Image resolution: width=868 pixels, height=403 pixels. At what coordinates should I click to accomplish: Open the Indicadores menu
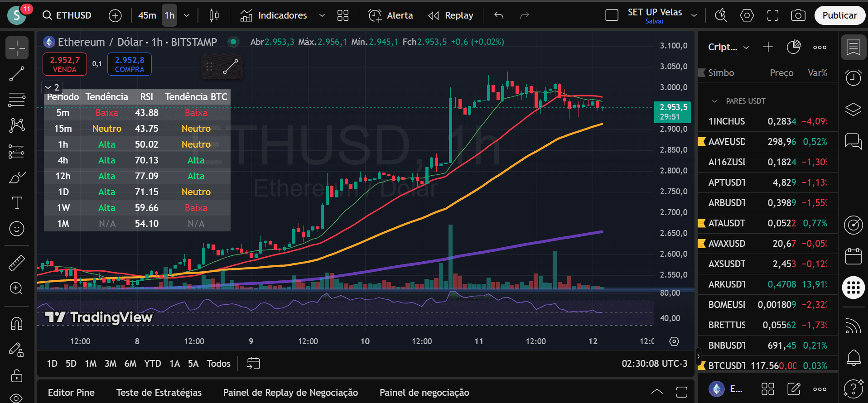click(274, 15)
